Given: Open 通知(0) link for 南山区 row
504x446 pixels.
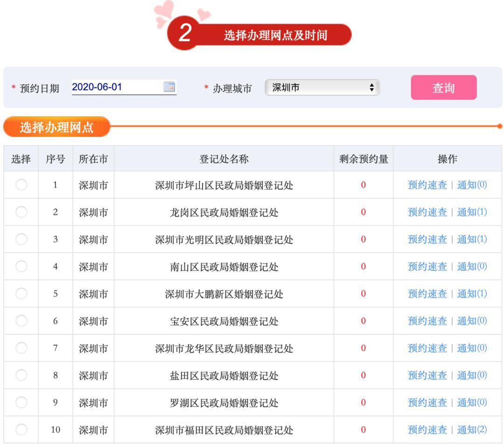Looking at the screenshot, I should tap(472, 266).
